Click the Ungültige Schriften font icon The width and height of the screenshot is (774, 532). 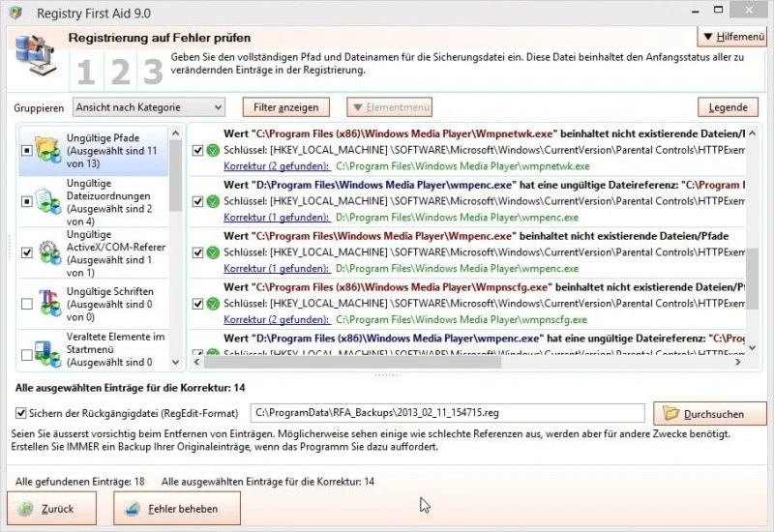tap(49, 304)
